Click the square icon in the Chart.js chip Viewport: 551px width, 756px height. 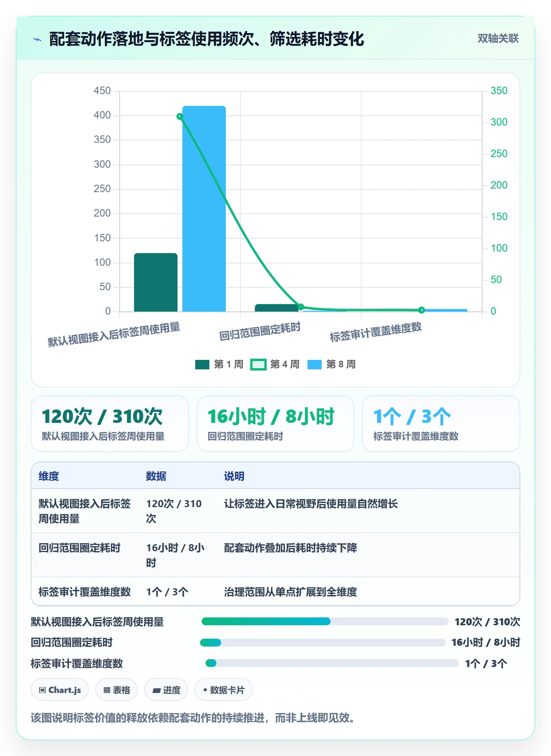click(43, 690)
